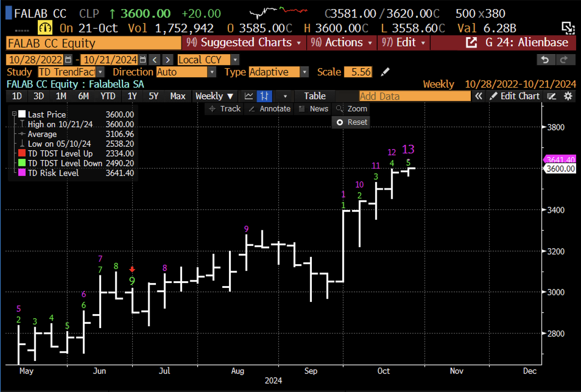Image resolution: width=581 pixels, height=392 pixels.
Task: Select the Max range tab
Action: pos(178,96)
